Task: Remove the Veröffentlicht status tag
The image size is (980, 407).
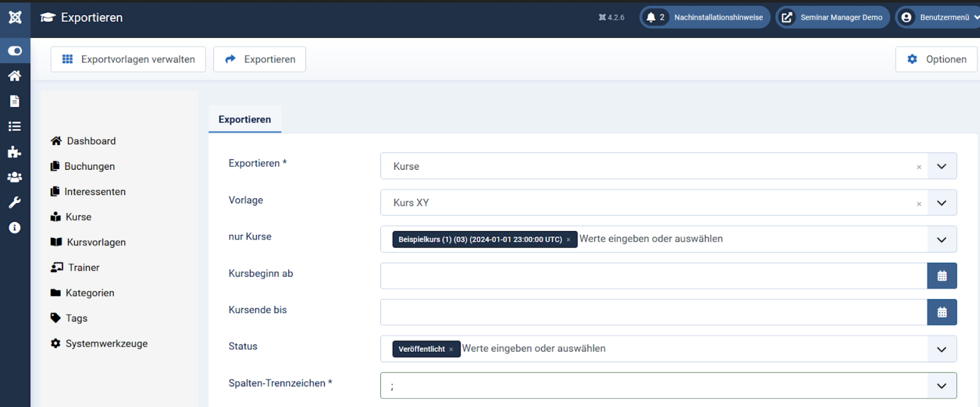Action: (x=451, y=349)
